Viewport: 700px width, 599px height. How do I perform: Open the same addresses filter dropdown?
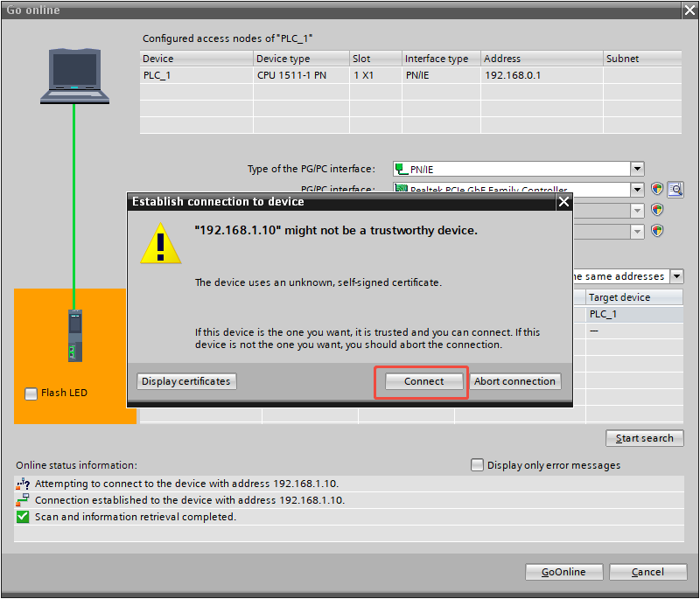coord(676,276)
